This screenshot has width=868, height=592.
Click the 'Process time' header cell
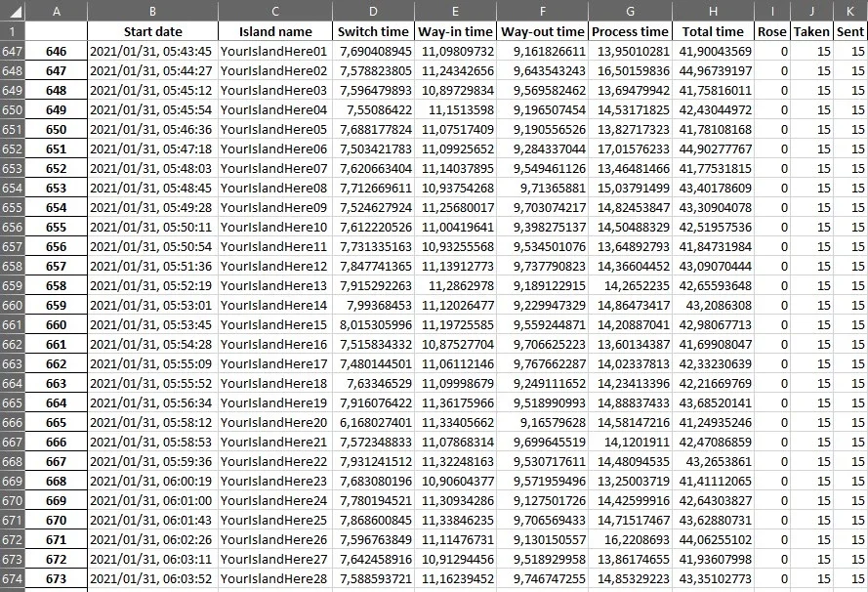[630, 31]
